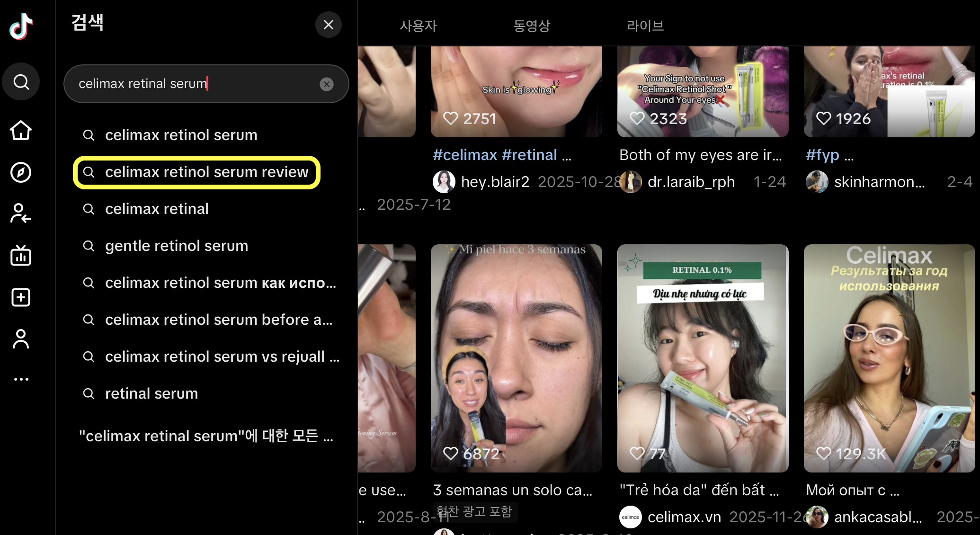Select suggestion 'retinal serum'
This screenshot has width=980, height=535.
click(x=206, y=393)
